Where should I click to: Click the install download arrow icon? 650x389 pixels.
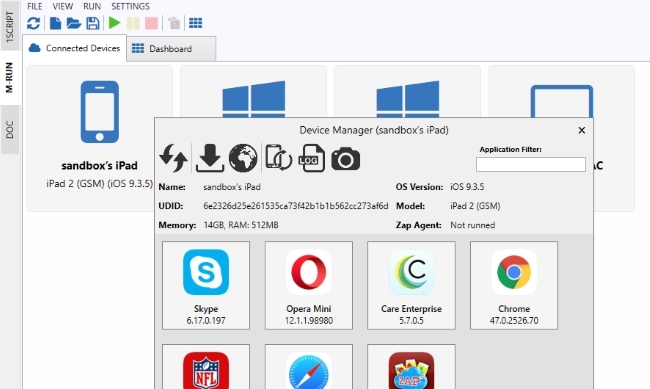(x=210, y=158)
